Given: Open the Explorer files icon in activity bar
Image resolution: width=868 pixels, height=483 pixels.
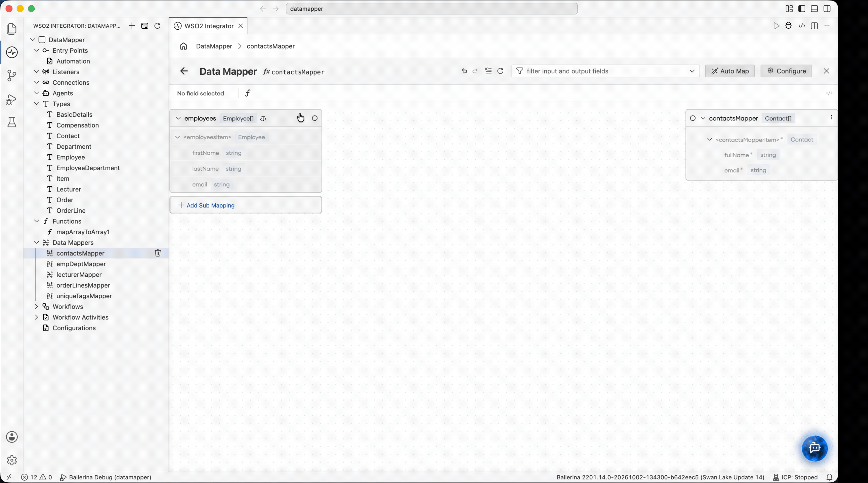Looking at the screenshot, I should point(12,29).
